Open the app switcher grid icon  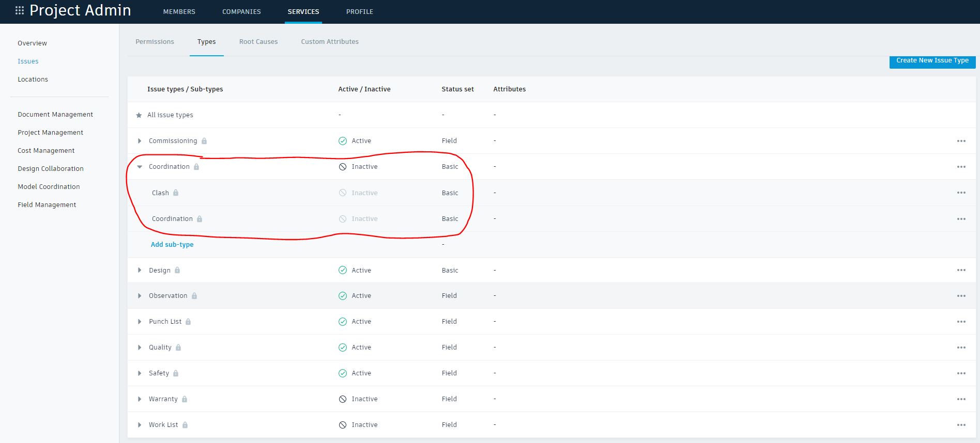[x=20, y=10]
